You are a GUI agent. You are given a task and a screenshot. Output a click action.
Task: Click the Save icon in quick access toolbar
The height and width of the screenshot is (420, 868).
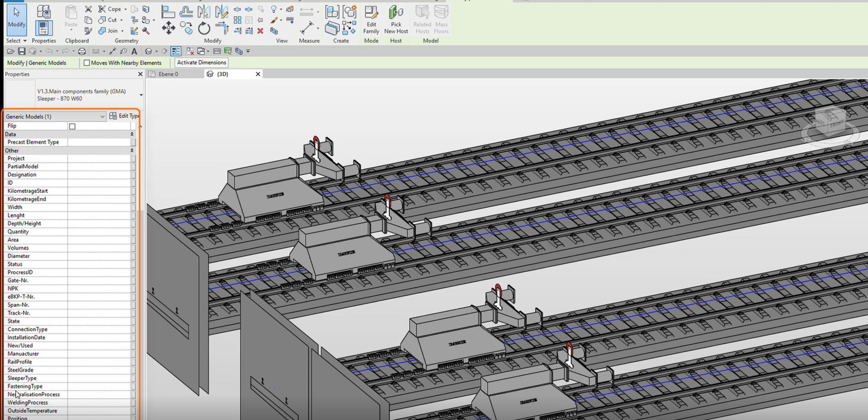[21, 51]
